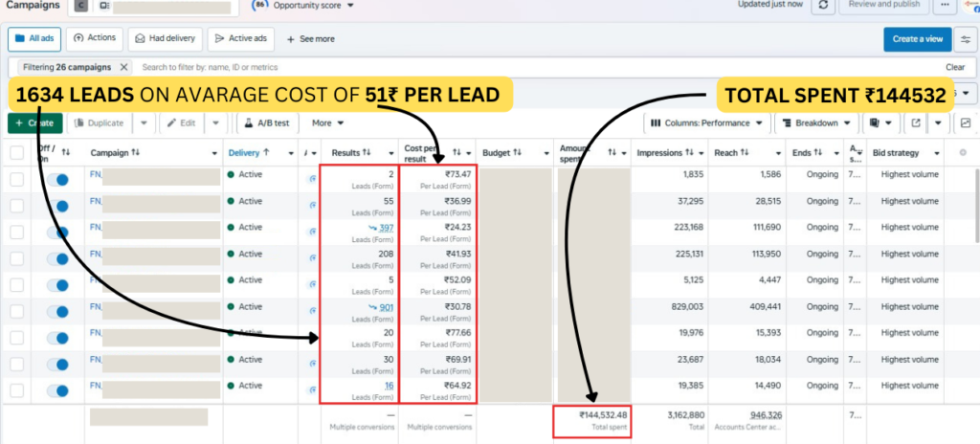This screenshot has height=444, width=980.
Task: Switch to the Actions view tab
Action: pyautogui.click(x=95, y=38)
